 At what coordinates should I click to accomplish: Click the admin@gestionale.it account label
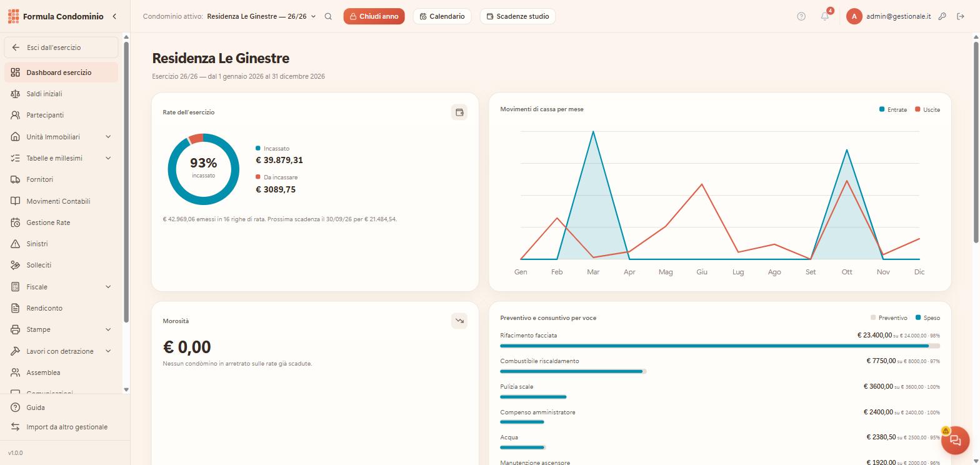[898, 16]
